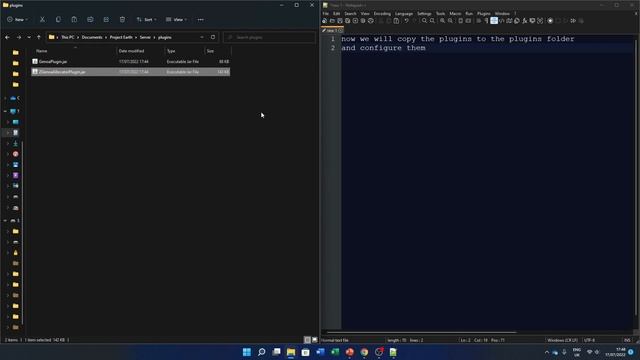
Task: Open the Sort dropdown in Explorer
Action: pos(146,19)
